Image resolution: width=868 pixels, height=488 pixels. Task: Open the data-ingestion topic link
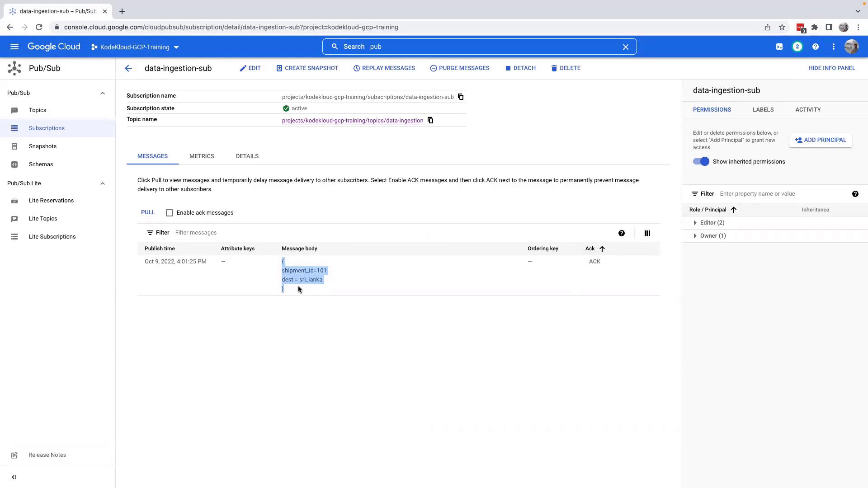353,121
